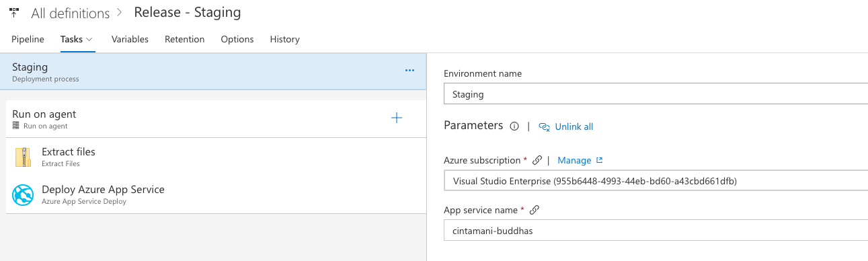Click the App service name label

pyautogui.click(x=481, y=210)
